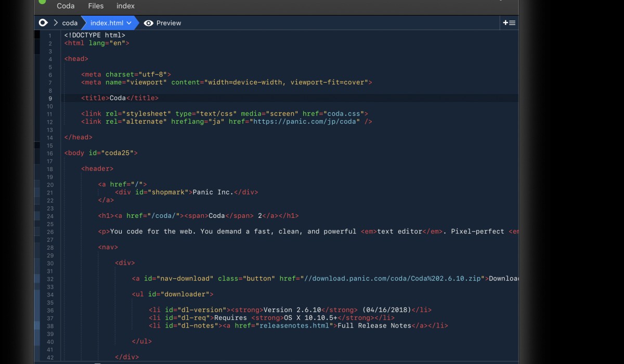
Task: Click the "coda.css" href value
Action: pyautogui.click(x=343, y=113)
